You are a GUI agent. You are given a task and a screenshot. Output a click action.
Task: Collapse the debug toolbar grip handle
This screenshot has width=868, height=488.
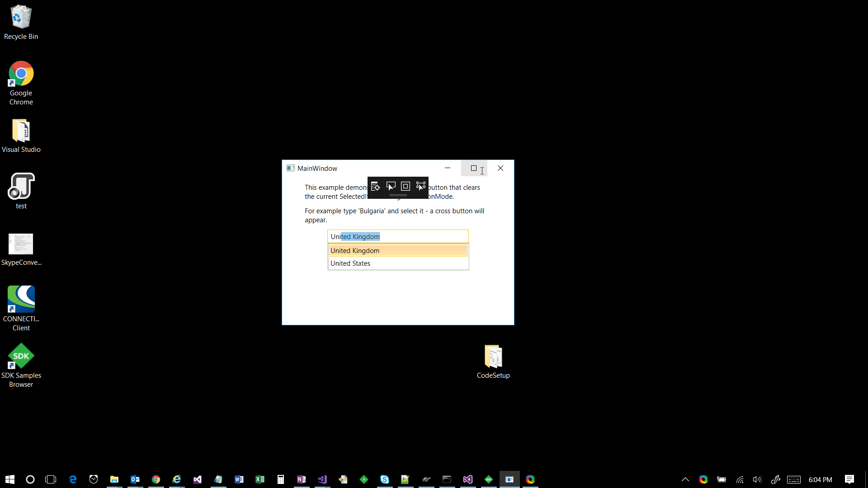click(398, 196)
